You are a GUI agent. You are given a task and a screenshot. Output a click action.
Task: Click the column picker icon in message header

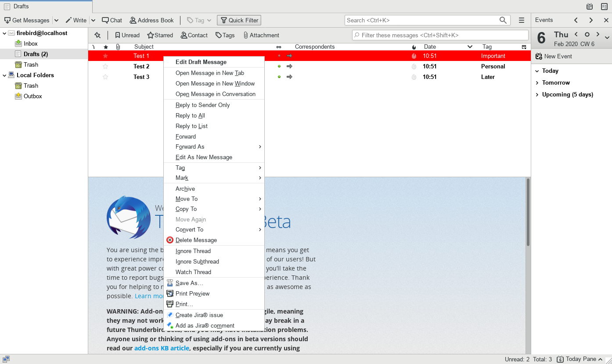coord(524,46)
